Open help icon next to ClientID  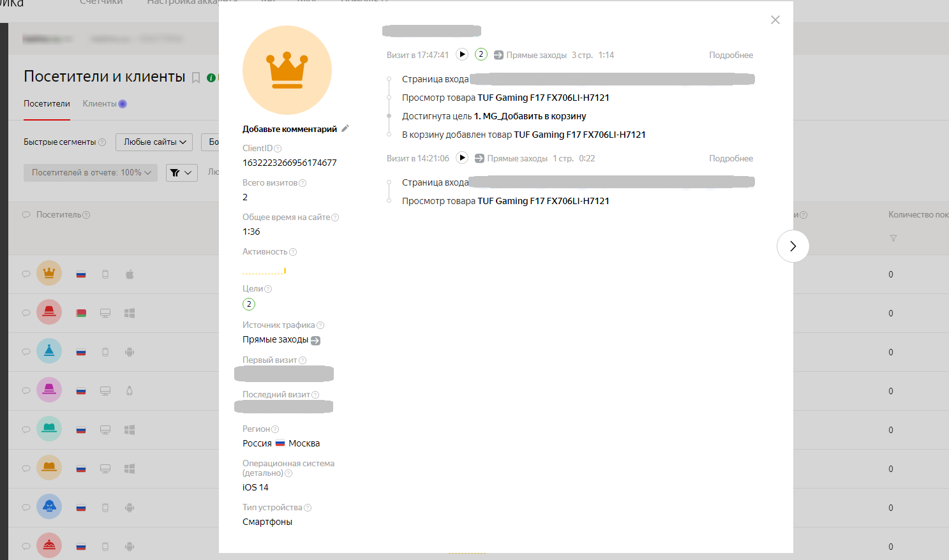point(278,149)
